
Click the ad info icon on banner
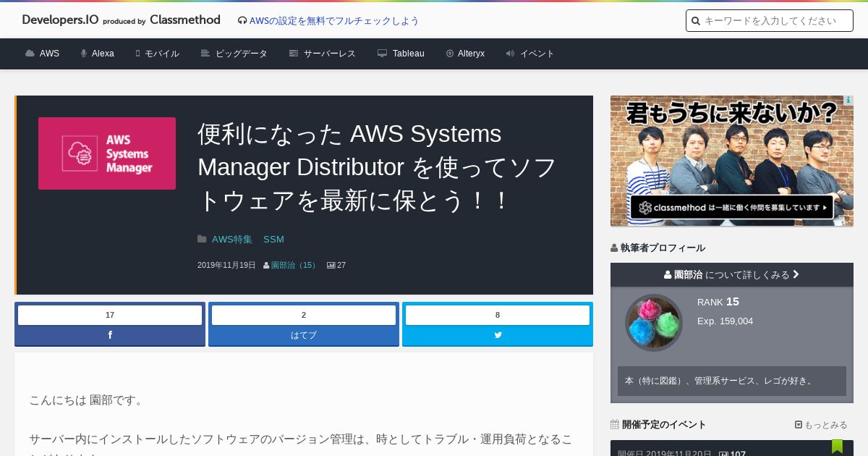click(848, 101)
